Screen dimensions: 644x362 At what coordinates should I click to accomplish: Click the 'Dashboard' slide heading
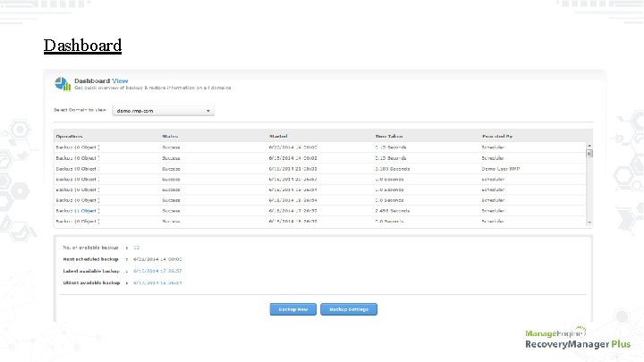82,46
